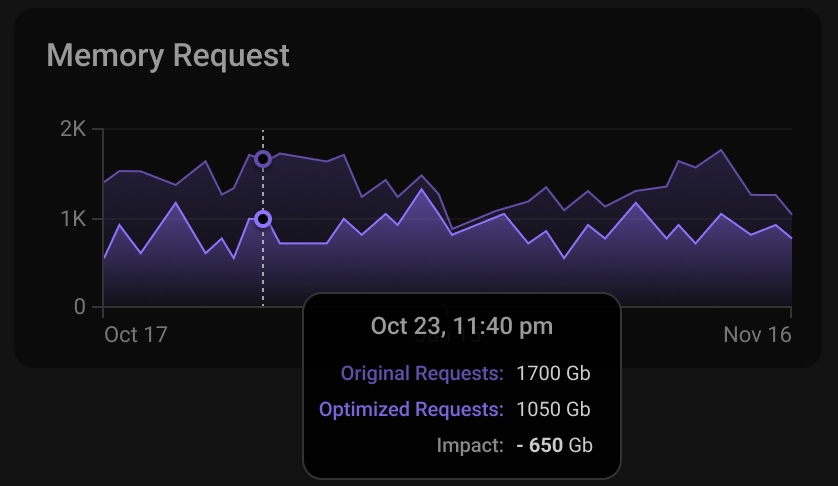Image resolution: width=838 pixels, height=486 pixels.
Task: Click the Impact label in tooltip
Action: coord(470,445)
